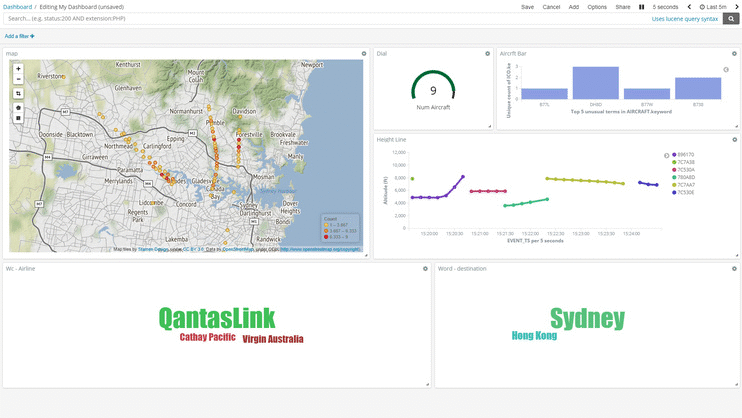The width and height of the screenshot is (742, 418).
Task: Toggle legend series 896170
Action: (683, 155)
